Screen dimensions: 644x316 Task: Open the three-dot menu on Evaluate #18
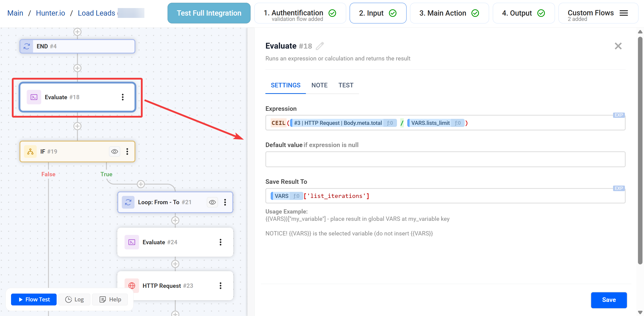(x=123, y=97)
